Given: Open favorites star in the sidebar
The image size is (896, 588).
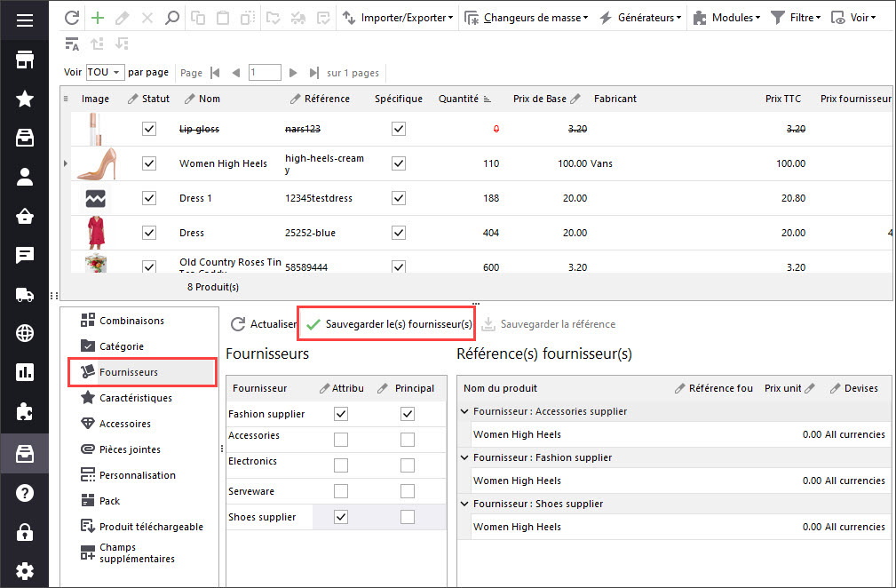Looking at the screenshot, I should coord(25,99).
